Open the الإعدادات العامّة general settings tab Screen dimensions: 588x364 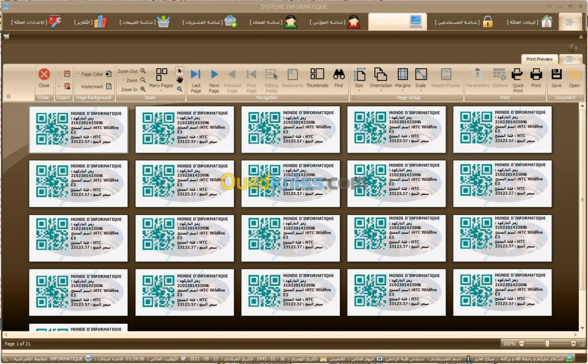tap(37, 22)
